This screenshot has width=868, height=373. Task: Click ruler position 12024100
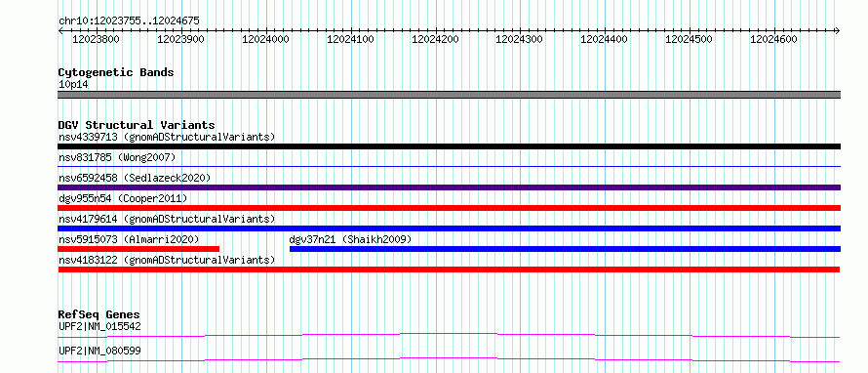(351, 39)
